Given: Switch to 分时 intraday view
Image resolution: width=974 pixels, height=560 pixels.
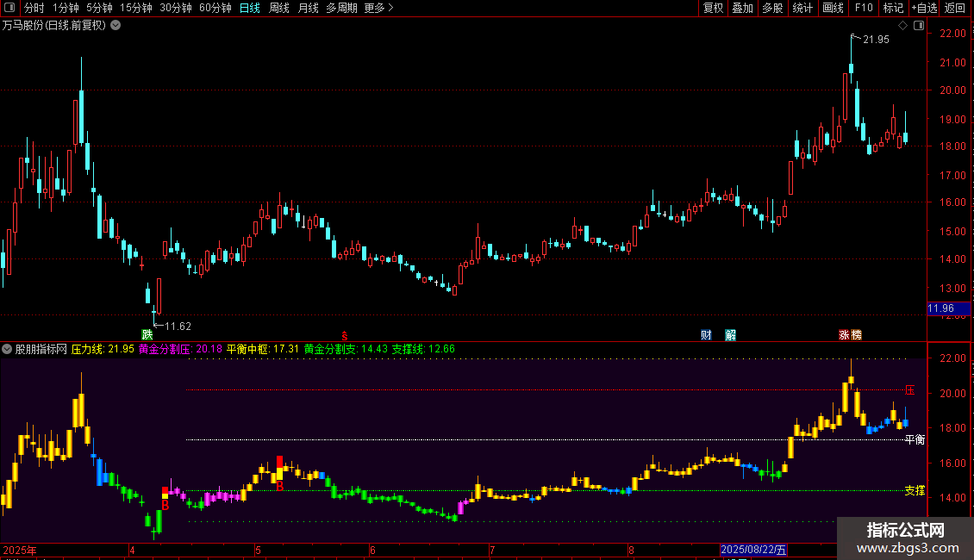Looking at the screenshot, I should coord(34,8).
